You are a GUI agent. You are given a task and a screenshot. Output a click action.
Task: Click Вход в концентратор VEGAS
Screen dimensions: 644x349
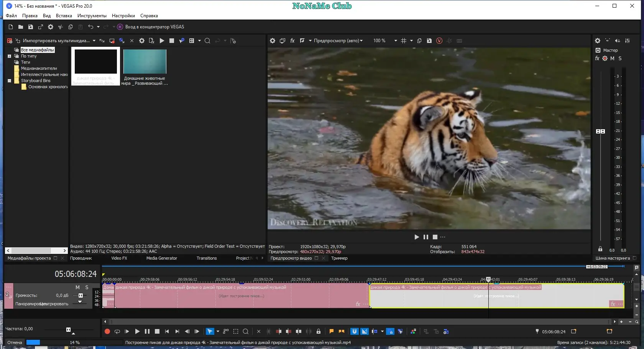[151, 27]
